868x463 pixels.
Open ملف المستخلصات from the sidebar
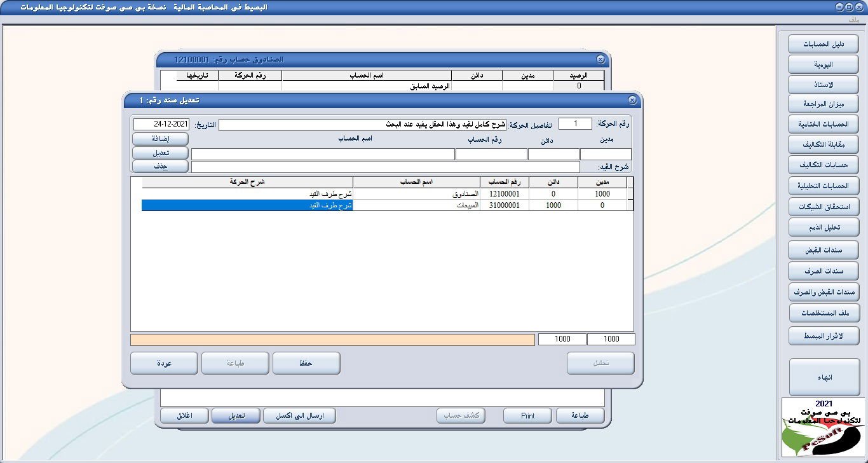pos(823,313)
